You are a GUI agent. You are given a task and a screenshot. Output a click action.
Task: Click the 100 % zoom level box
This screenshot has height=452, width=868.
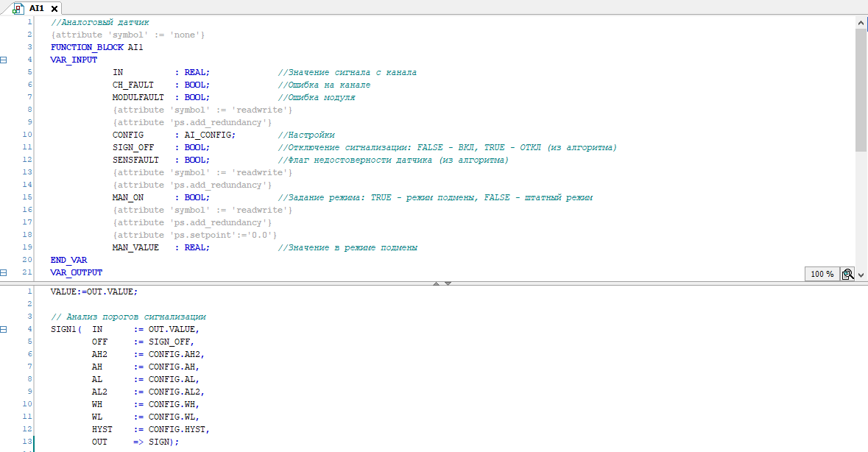[822, 274]
